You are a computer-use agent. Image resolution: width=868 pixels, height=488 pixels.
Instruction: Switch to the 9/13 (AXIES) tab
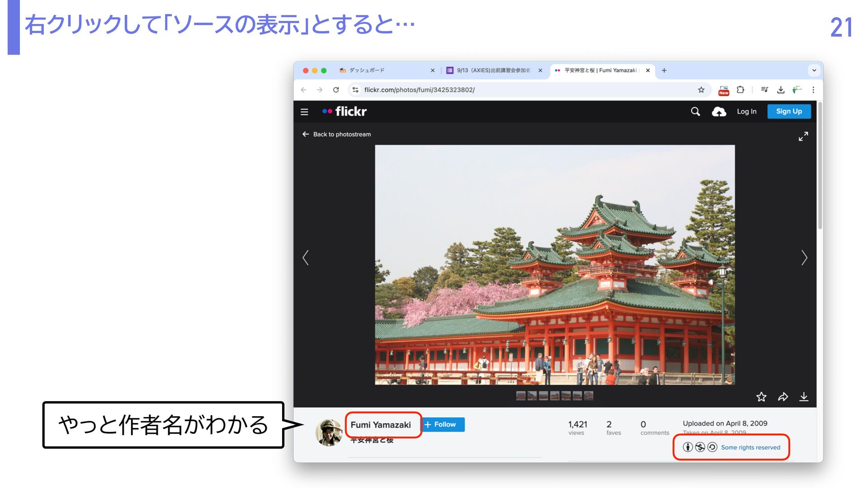point(493,70)
